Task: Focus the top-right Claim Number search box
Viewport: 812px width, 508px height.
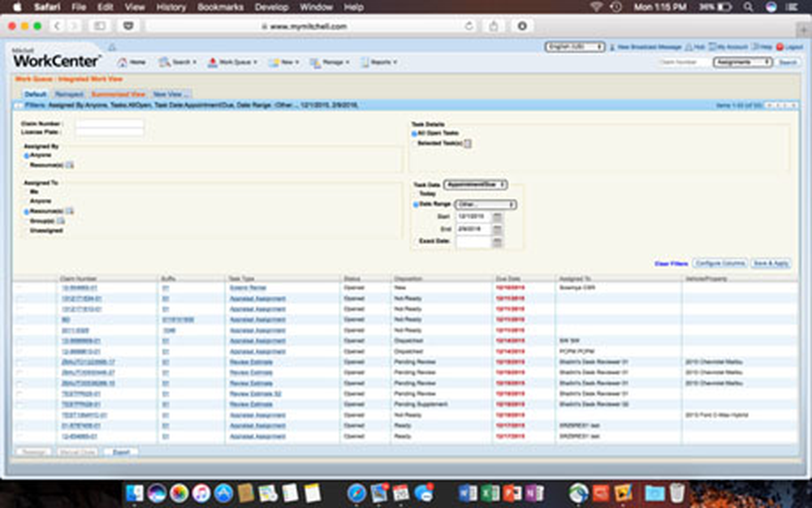Action: pyautogui.click(x=684, y=62)
